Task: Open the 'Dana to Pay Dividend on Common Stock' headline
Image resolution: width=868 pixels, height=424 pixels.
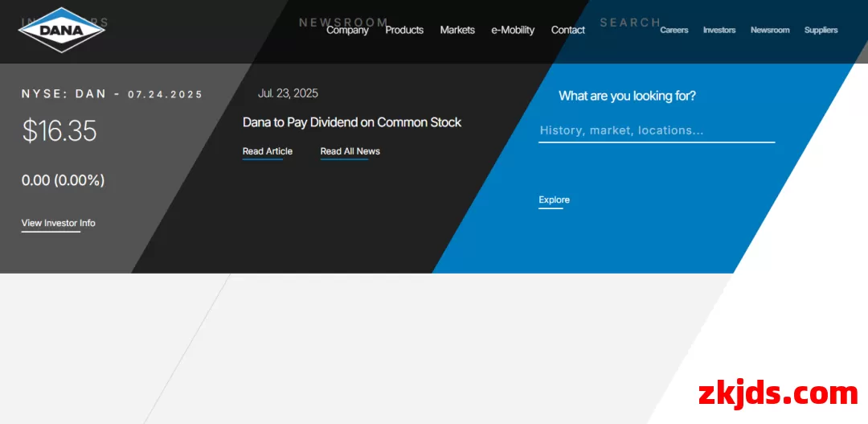Action: pos(351,122)
